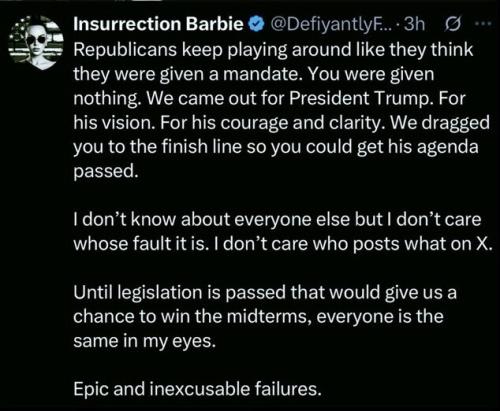
Task: Click the line "Republicans keep playing around"
Action: tap(273, 50)
